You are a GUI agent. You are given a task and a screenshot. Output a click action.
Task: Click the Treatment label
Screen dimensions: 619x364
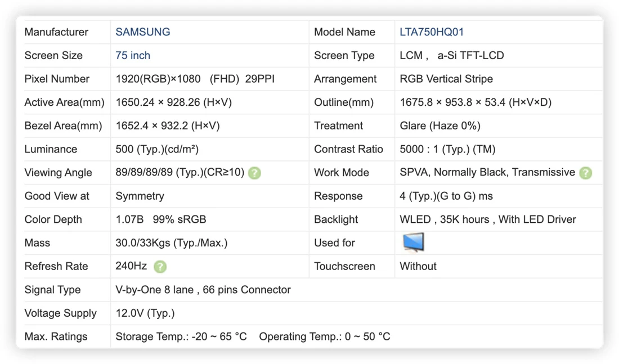pyautogui.click(x=338, y=125)
